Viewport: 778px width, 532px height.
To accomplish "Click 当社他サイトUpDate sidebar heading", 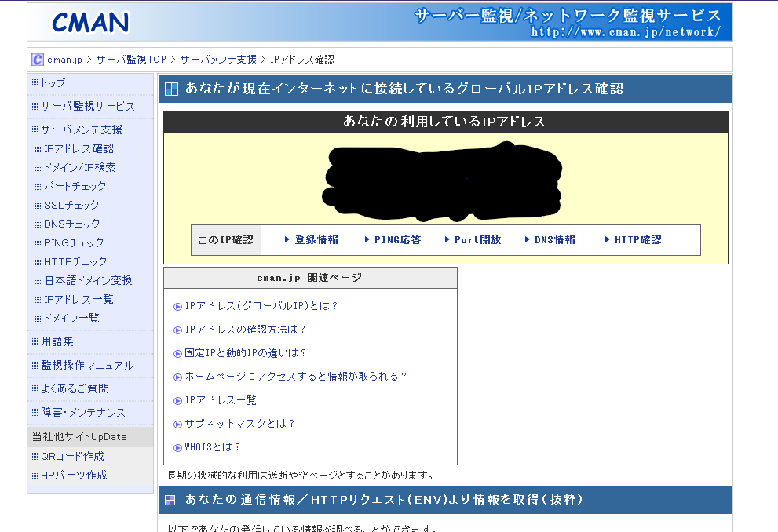I will (x=89, y=437).
